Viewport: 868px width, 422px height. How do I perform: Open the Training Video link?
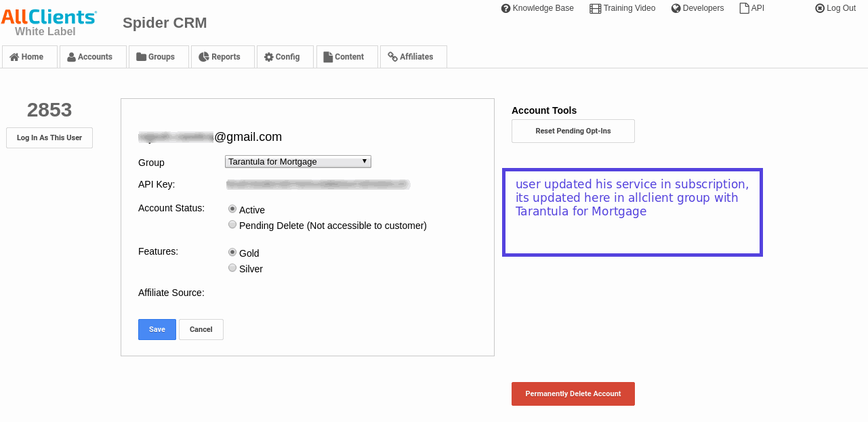pyautogui.click(x=623, y=9)
